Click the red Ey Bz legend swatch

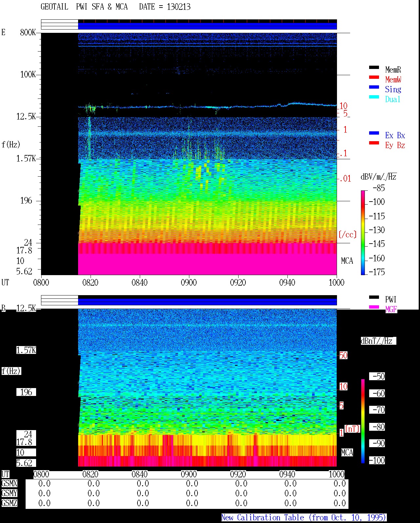pos(374,143)
